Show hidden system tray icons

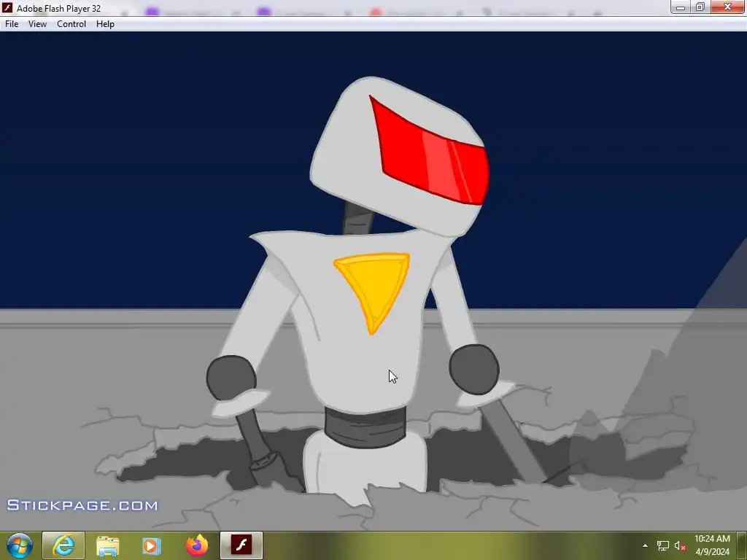click(645, 545)
